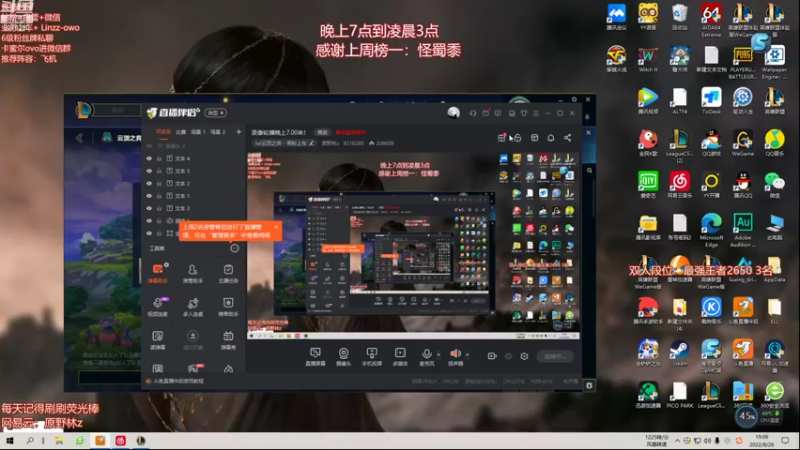Open the 房管助手 tool icon
This screenshot has height=450, width=800.
(192, 273)
